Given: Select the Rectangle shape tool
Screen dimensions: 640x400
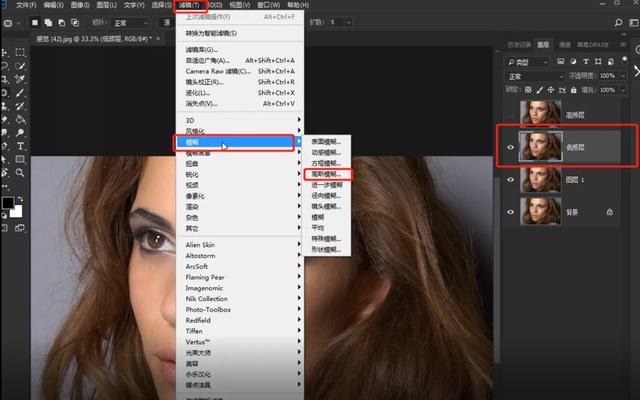Looking at the screenshot, I should click(20, 159).
